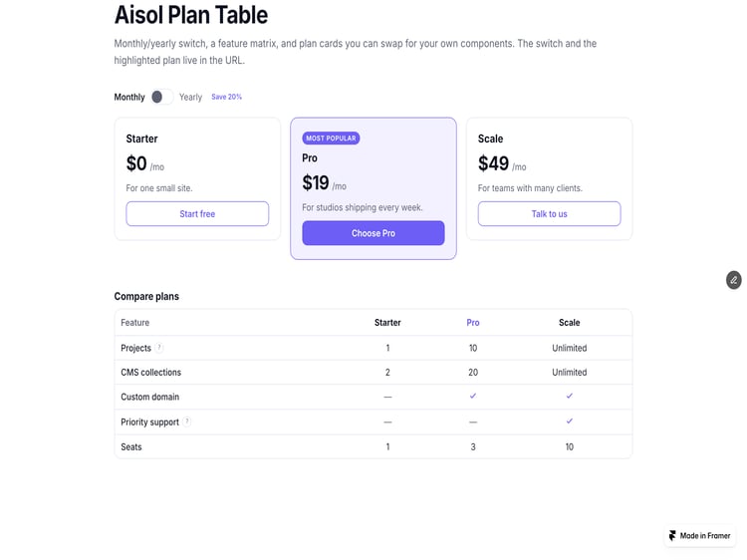Click the Start free button
This screenshot has height=560, width=747.
pos(197,213)
